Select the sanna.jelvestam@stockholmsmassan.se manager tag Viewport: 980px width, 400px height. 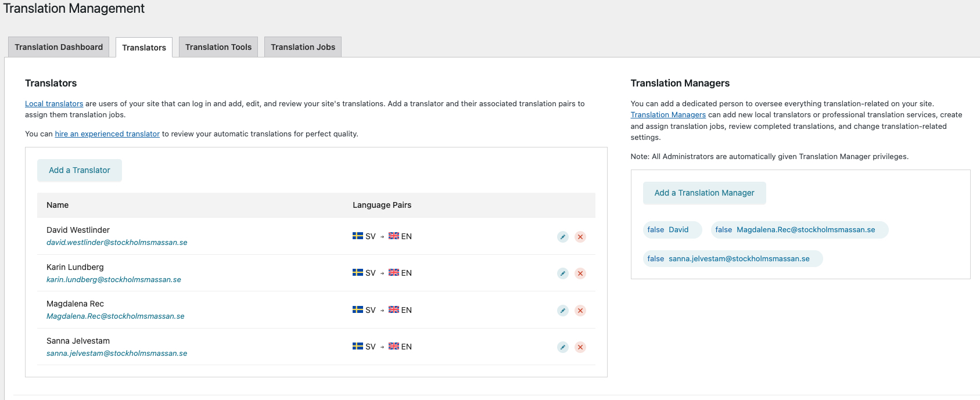pyautogui.click(x=733, y=259)
